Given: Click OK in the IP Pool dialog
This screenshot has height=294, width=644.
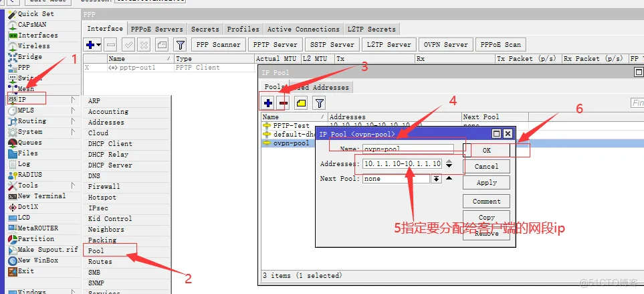Looking at the screenshot, I should 486,150.
